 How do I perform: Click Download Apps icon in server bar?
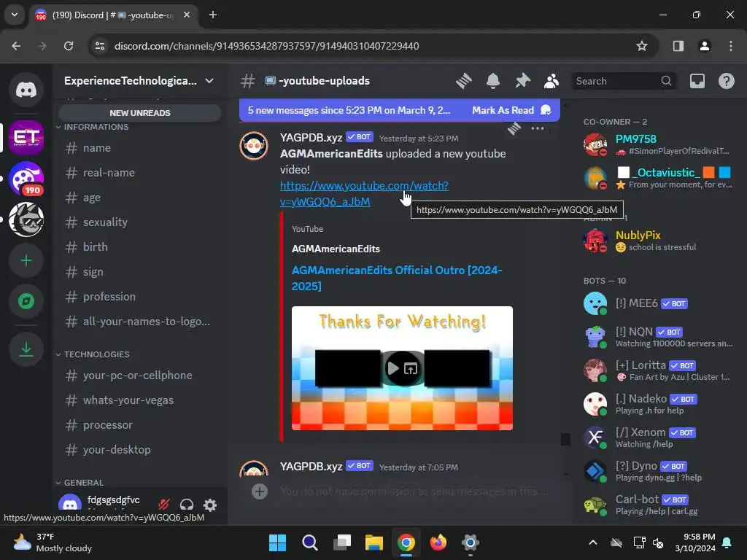26,349
